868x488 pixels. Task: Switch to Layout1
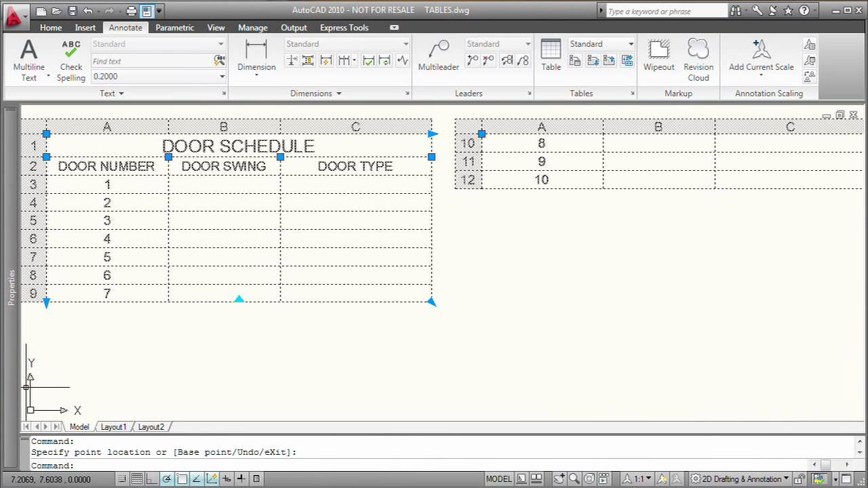point(113,426)
